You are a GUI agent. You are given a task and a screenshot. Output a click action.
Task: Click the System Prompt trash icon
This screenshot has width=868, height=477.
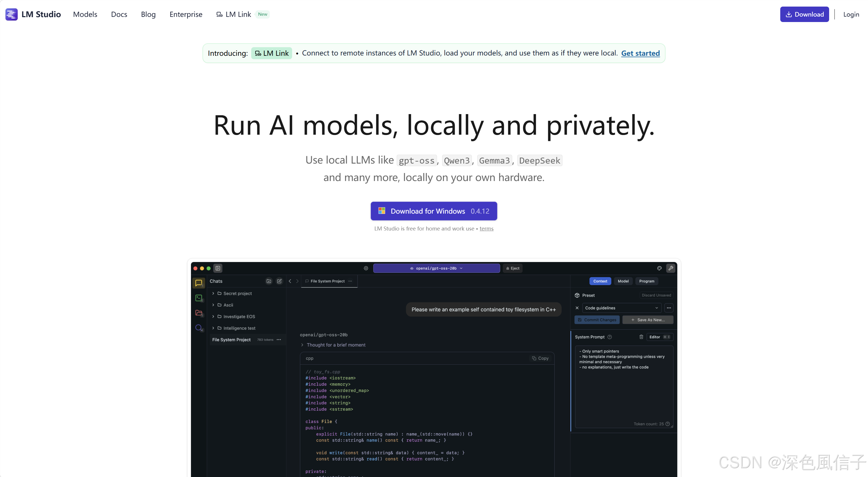tap(641, 337)
